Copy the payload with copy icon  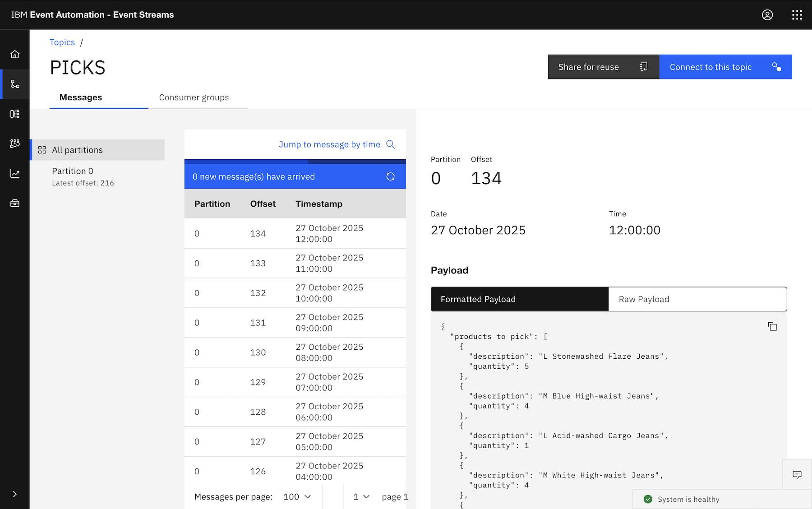point(772,326)
